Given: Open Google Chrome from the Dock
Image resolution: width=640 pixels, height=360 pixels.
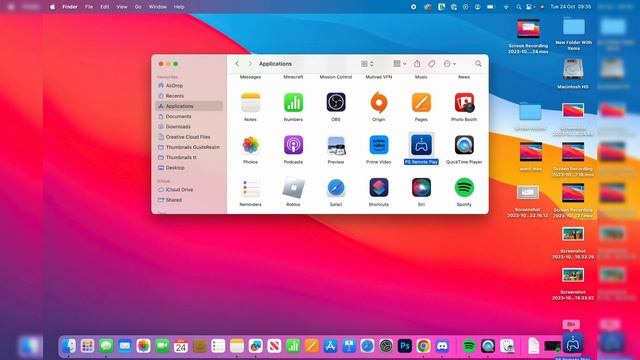Looking at the screenshot, I should 423,346.
